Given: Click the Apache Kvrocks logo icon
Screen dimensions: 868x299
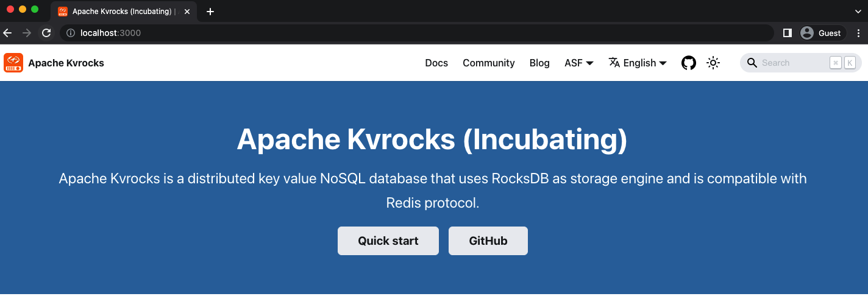Looking at the screenshot, I should (13, 63).
